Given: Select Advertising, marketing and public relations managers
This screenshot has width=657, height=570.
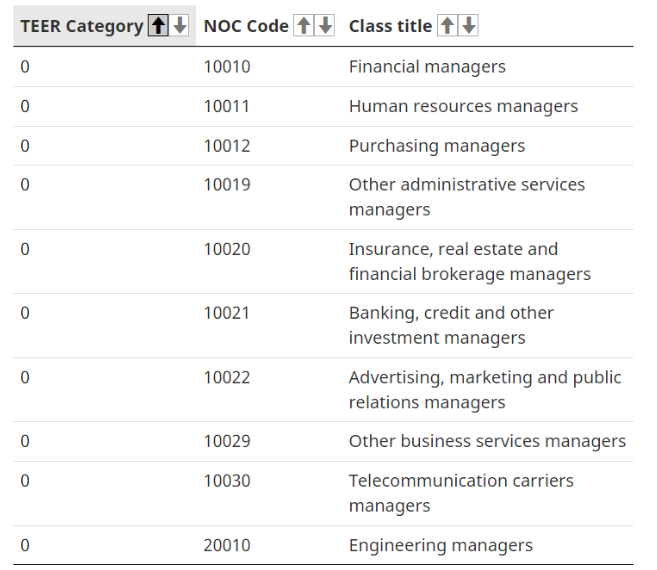Looking at the screenshot, I should click(485, 390).
